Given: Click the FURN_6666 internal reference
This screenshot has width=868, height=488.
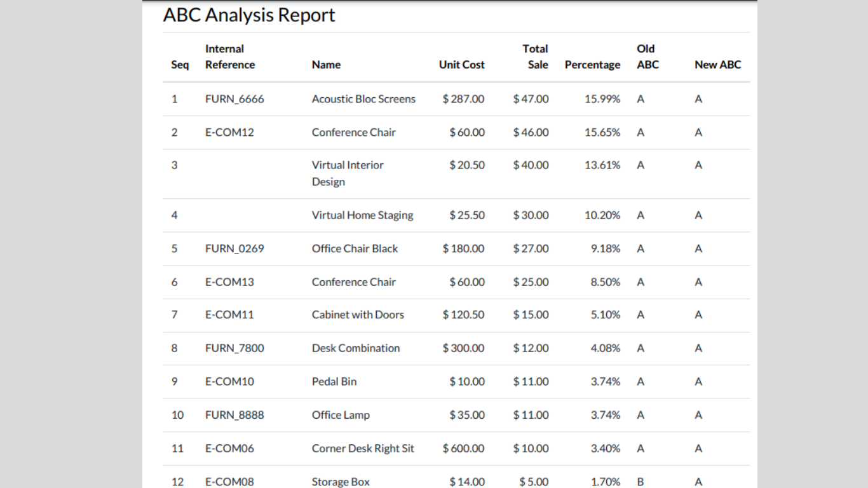Looking at the screenshot, I should coord(234,99).
